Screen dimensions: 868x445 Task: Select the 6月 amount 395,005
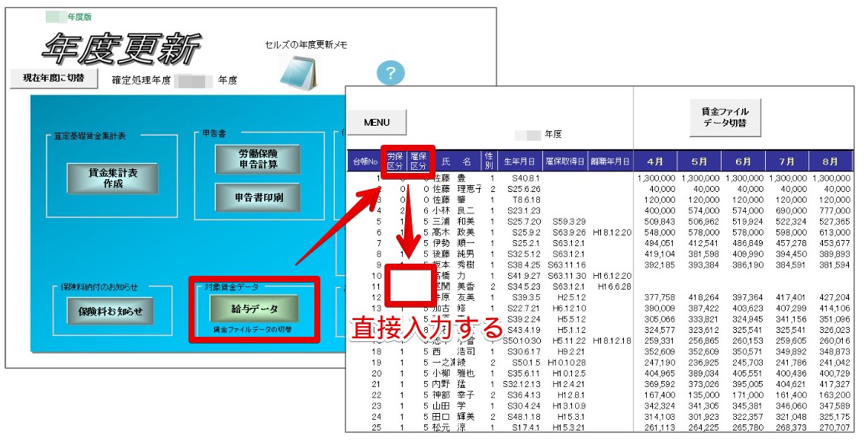(744, 384)
